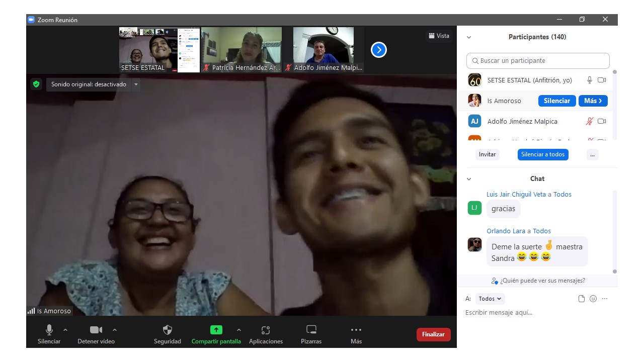Open the Seguridad shield menu
Viewport: 644px width, 362px height.
coord(168,334)
